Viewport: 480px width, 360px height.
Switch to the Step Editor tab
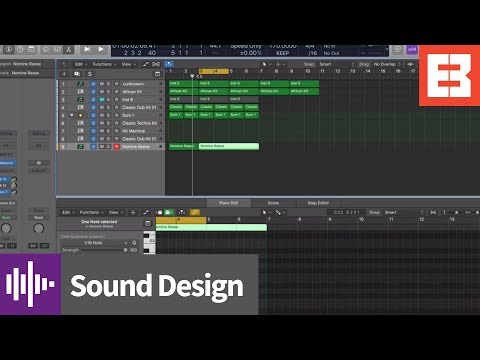[318, 203]
